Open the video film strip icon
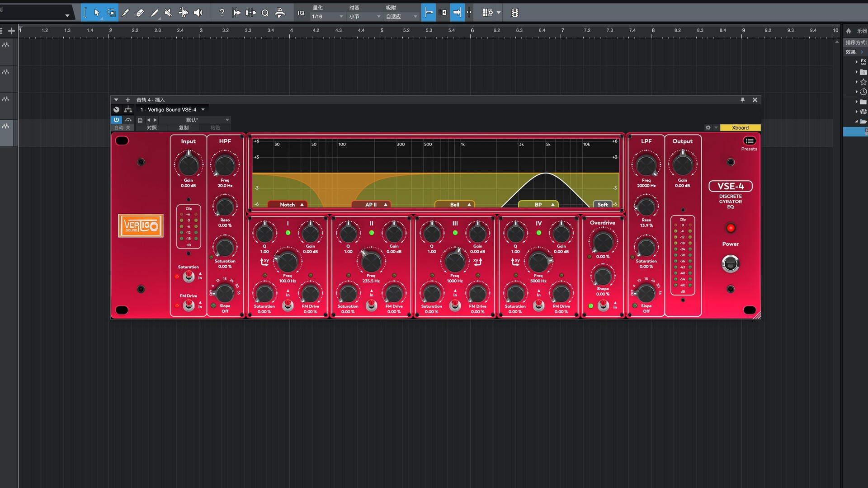This screenshot has height=488, width=868. tap(514, 13)
